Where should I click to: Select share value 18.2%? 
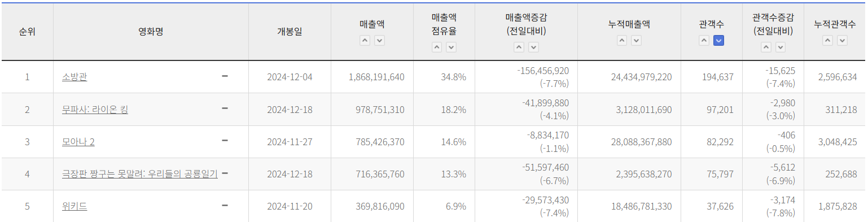pyautogui.click(x=454, y=110)
